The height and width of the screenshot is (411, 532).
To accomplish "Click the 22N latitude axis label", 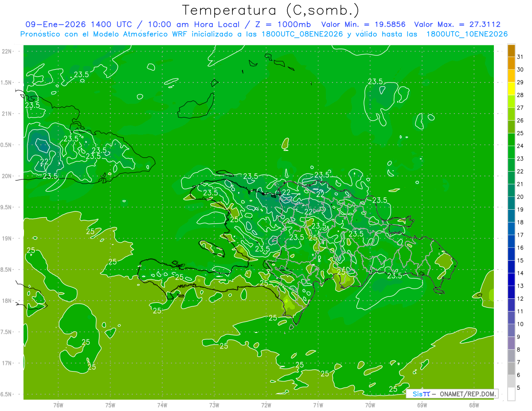I will 6,51.
